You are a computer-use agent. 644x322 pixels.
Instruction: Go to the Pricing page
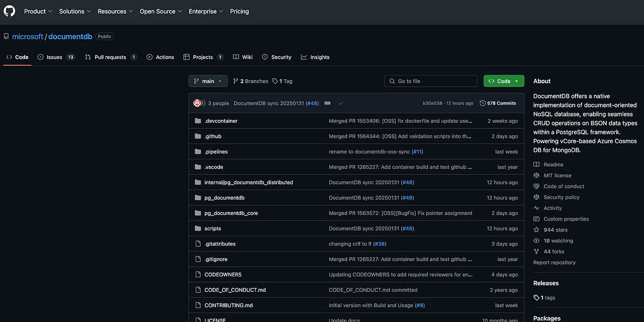click(x=239, y=11)
